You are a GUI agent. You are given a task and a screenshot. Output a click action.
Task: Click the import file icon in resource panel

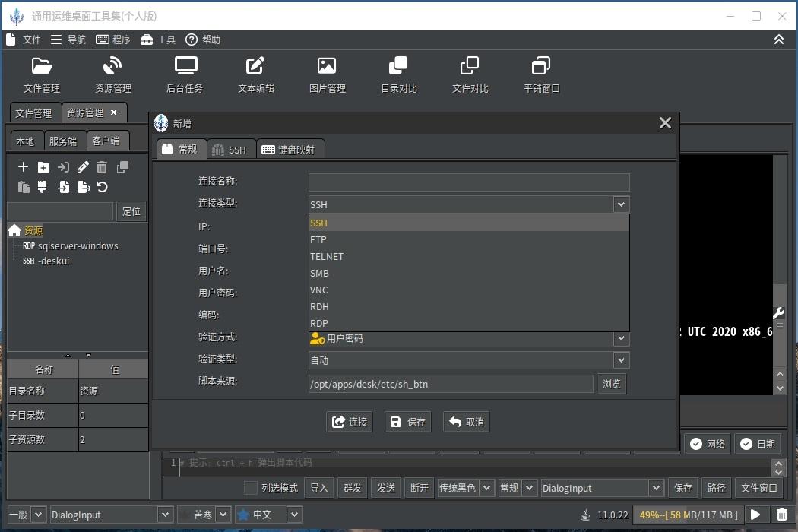point(64,187)
